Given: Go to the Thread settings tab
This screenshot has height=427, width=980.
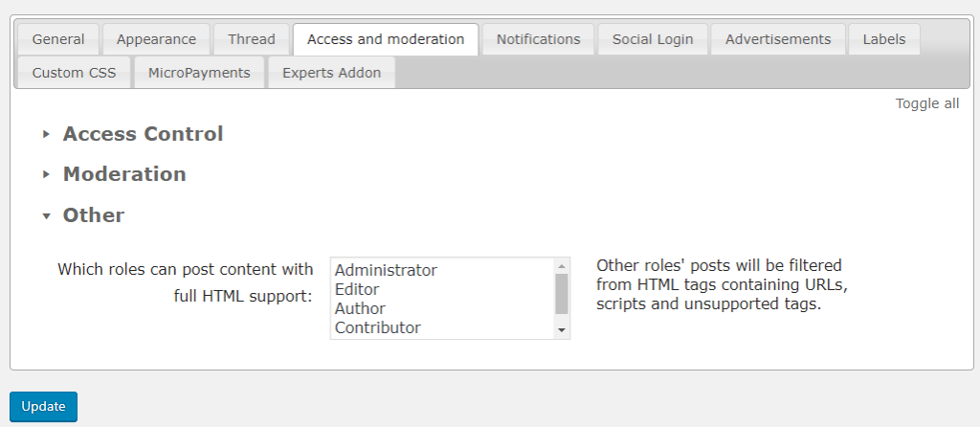Looking at the screenshot, I should pos(252,39).
